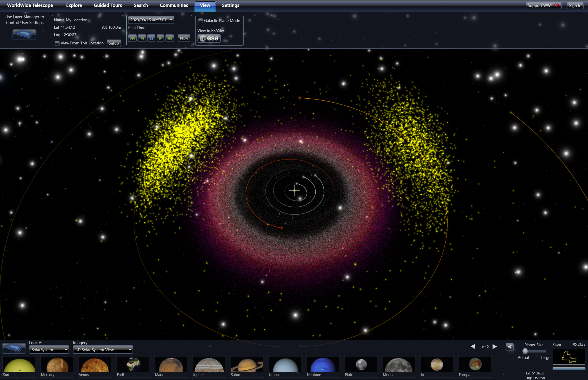Select the Saturn thumbnail
588x380 pixels.
[x=247, y=366]
